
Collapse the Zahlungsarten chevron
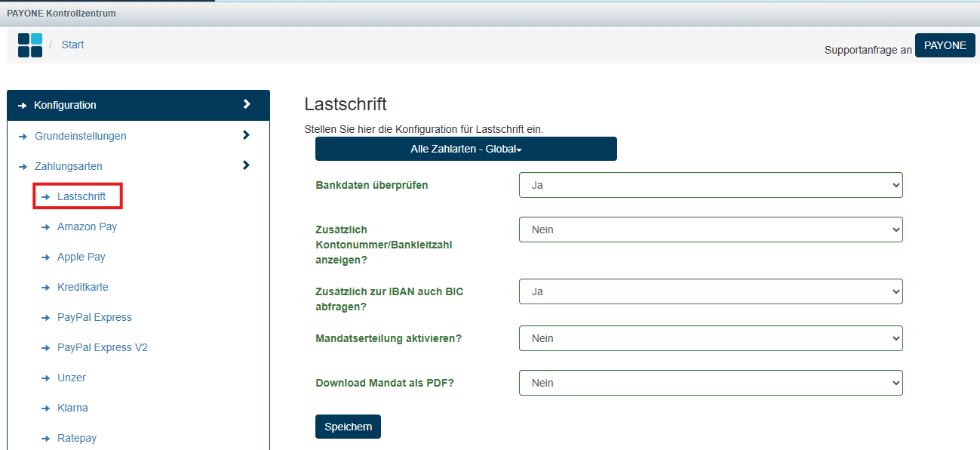pyautogui.click(x=246, y=165)
